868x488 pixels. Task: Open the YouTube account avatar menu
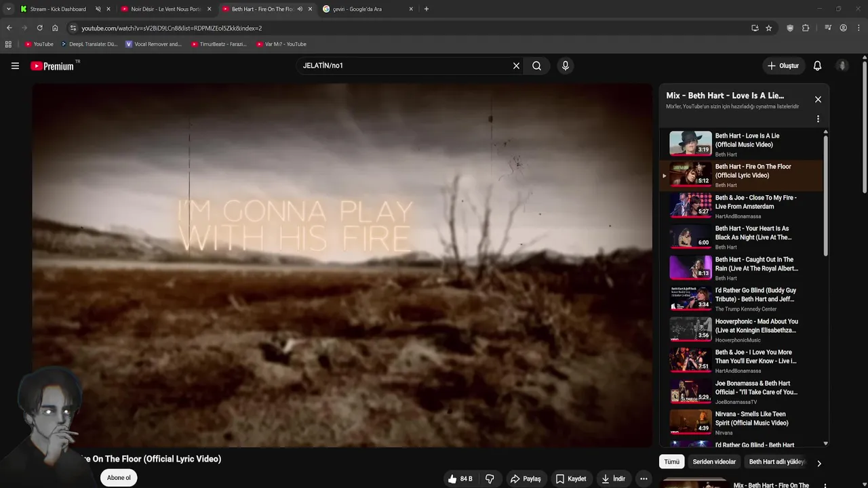(x=842, y=66)
